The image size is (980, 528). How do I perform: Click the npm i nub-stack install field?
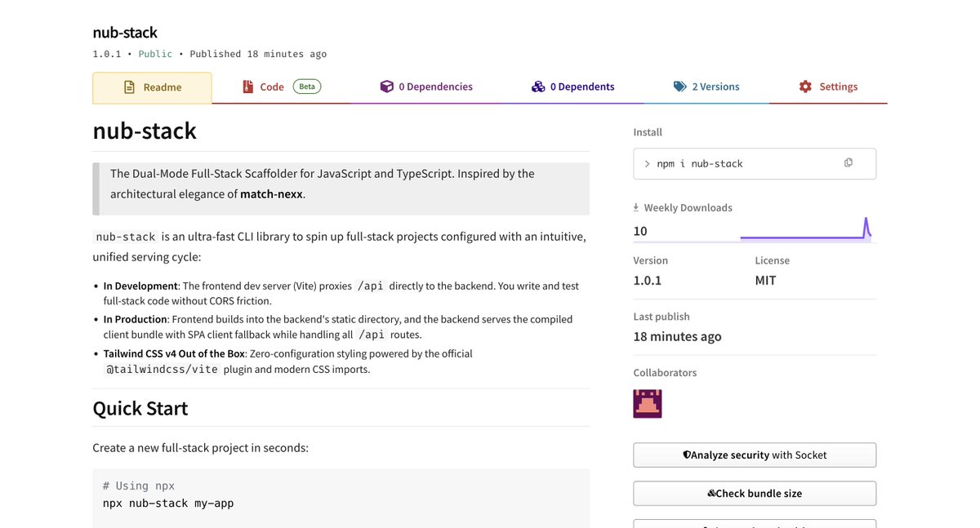(755, 163)
